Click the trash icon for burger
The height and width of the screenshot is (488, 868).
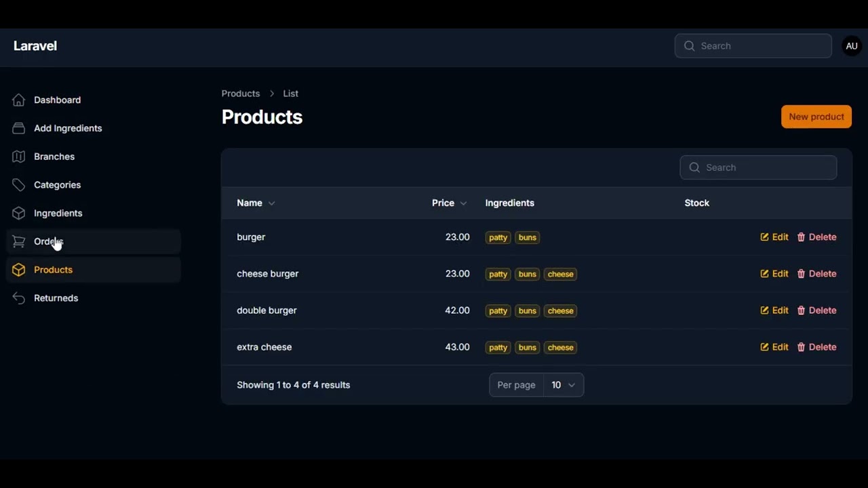pyautogui.click(x=801, y=237)
